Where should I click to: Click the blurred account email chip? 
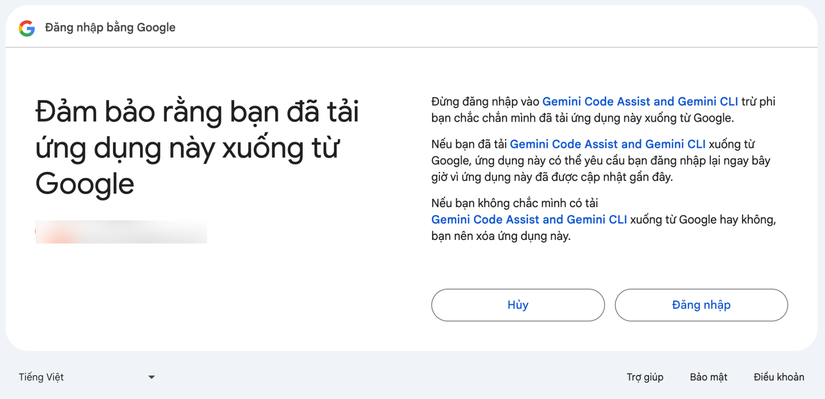tap(121, 232)
